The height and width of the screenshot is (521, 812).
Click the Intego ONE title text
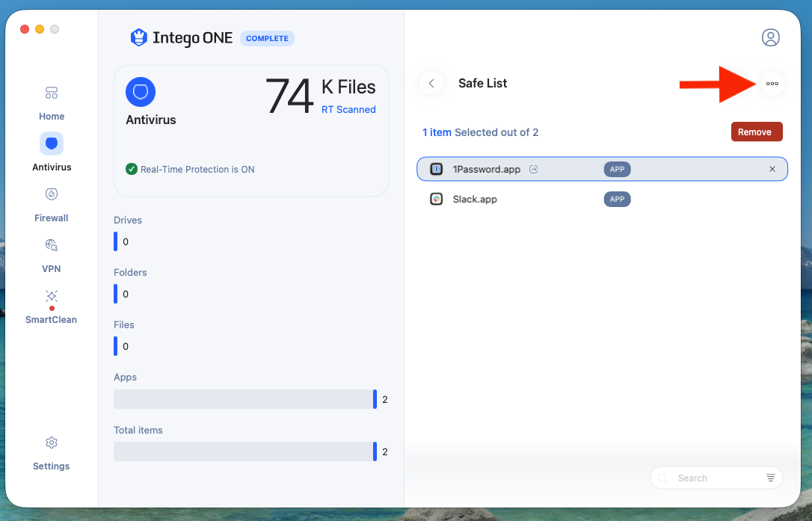tap(192, 38)
